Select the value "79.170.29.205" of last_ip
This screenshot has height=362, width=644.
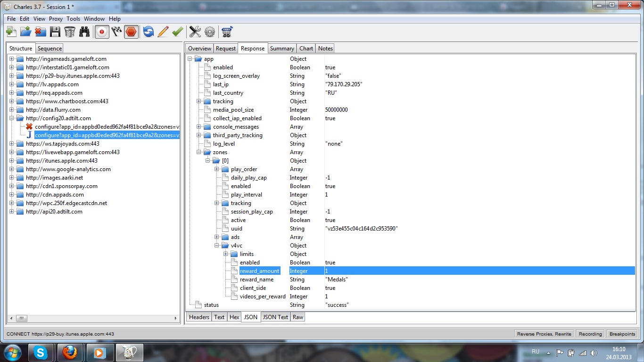pyautogui.click(x=344, y=84)
